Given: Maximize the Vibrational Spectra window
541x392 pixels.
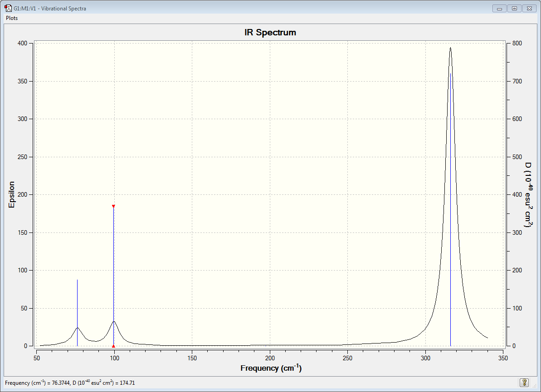Looking at the screenshot, I should 514,8.
